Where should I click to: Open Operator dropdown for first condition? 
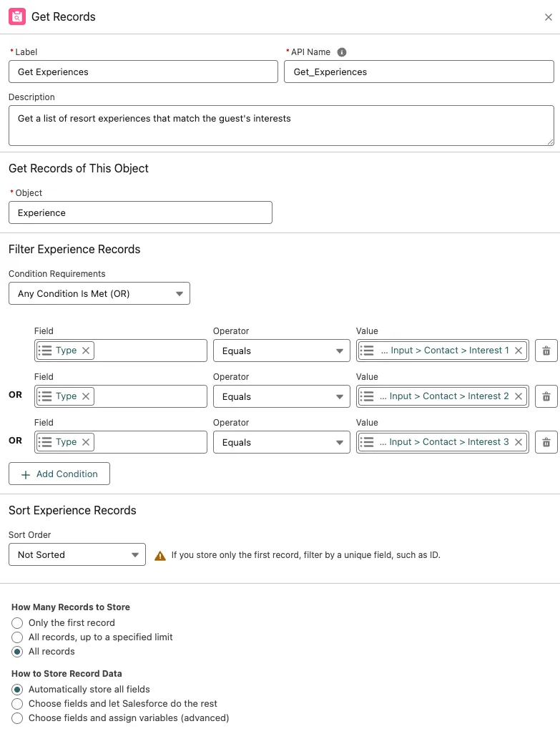click(282, 351)
